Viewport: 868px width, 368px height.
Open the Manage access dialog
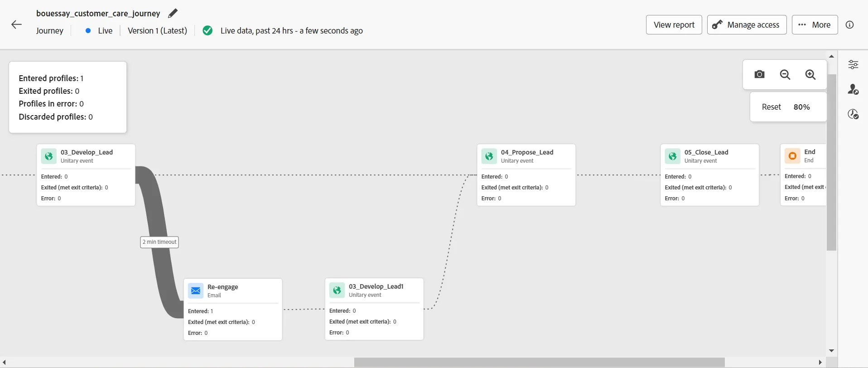[x=747, y=25]
